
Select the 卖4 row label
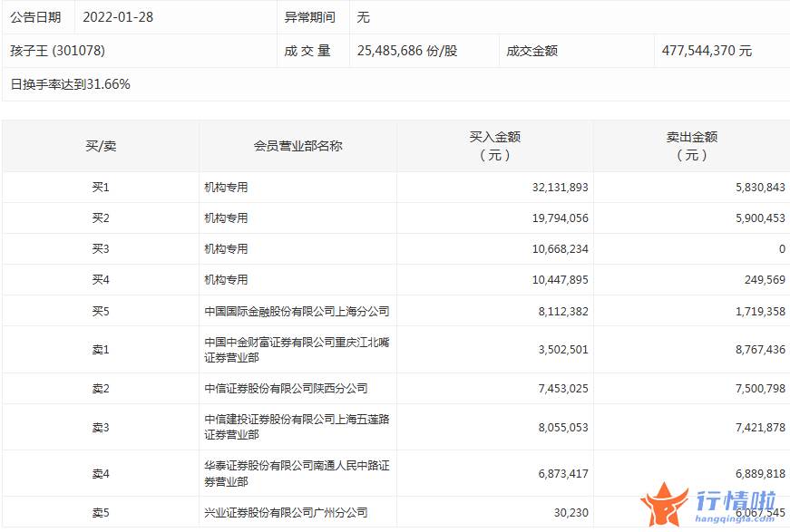[x=101, y=474]
